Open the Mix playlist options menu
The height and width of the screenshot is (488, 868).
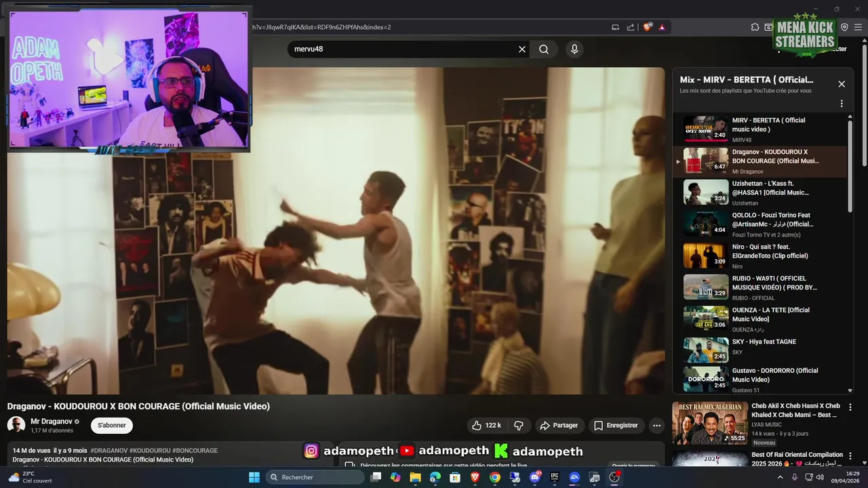point(842,104)
